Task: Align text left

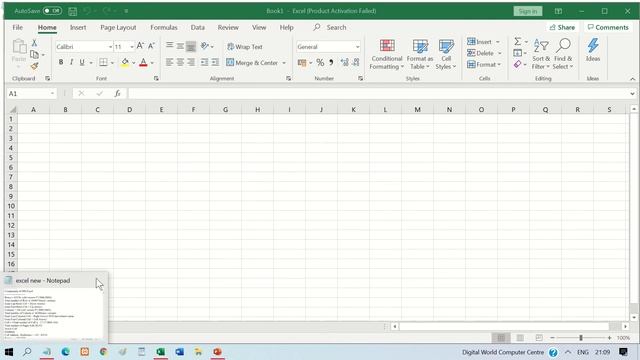Action: pyautogui.click(x=169, y=62)
